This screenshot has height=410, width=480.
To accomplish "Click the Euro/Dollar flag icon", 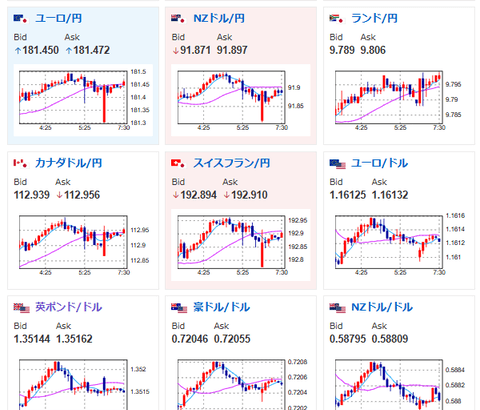I will click(337, 164).
